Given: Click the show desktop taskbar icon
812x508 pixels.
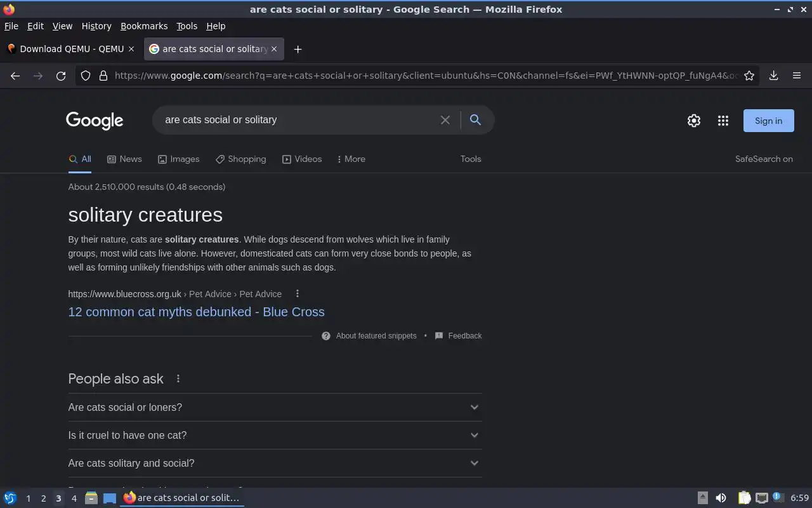Looking at the screenshot, I should 110,498.
